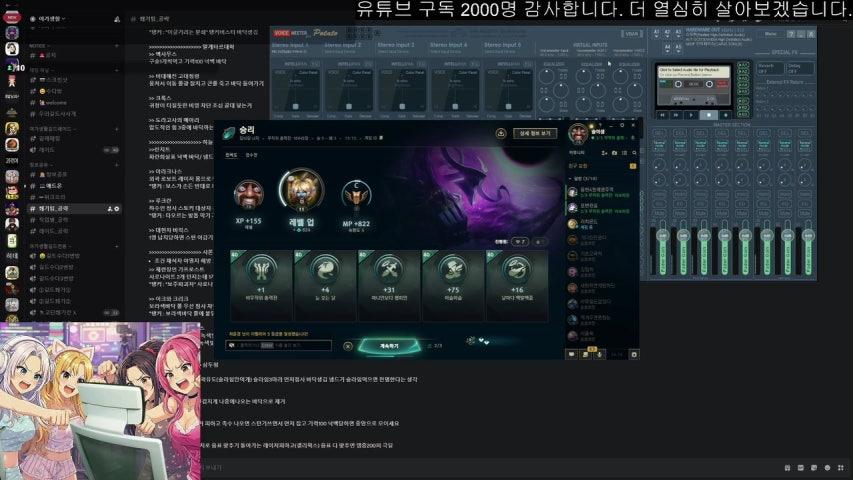The image size is (853, 480).
Task: Toggle Reverb in Special FX
Action: (770, 68)
